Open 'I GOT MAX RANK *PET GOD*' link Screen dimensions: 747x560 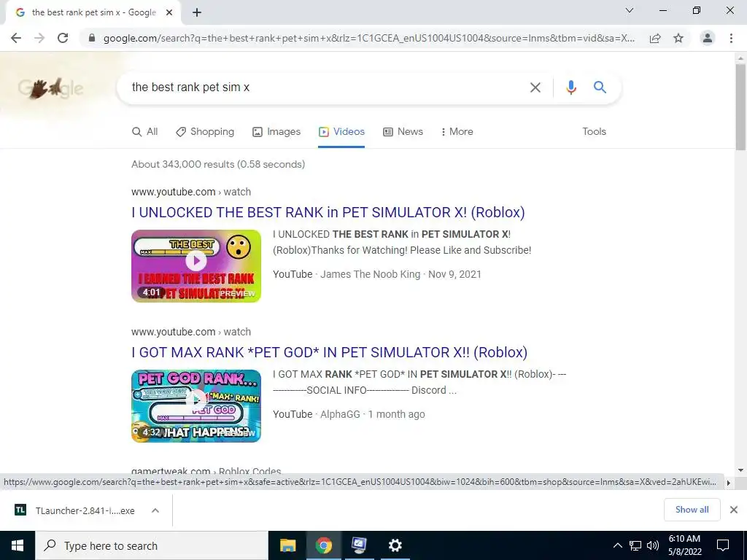[329, 352]
